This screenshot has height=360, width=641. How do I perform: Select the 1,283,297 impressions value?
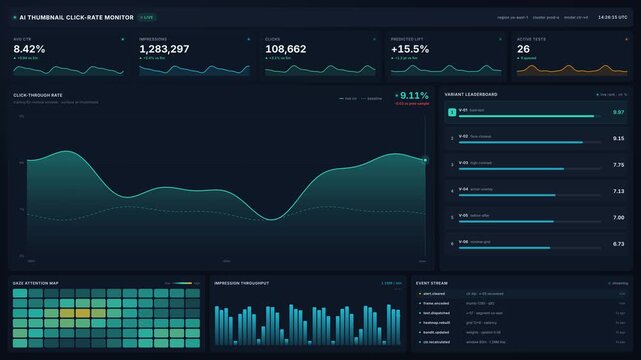click(164, 49)
